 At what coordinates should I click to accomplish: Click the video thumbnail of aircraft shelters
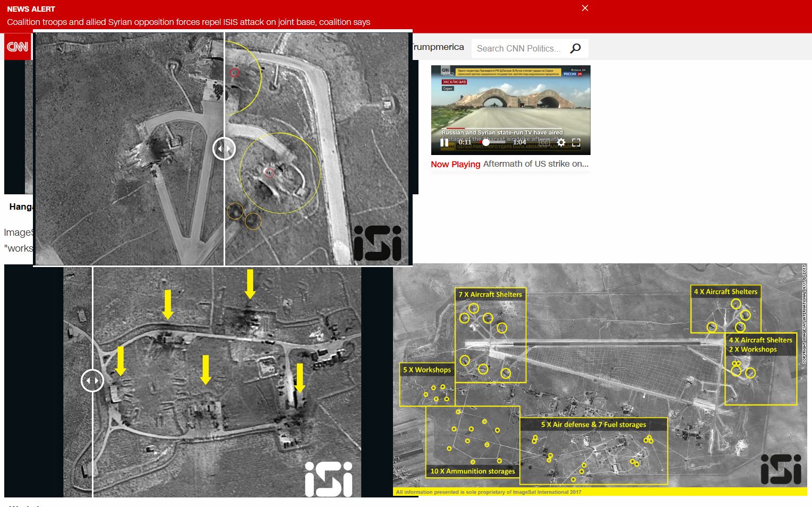510,110
